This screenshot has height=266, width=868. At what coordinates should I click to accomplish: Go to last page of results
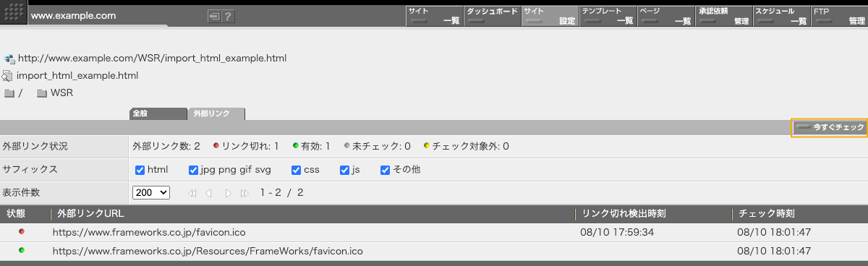click(244, 193)
